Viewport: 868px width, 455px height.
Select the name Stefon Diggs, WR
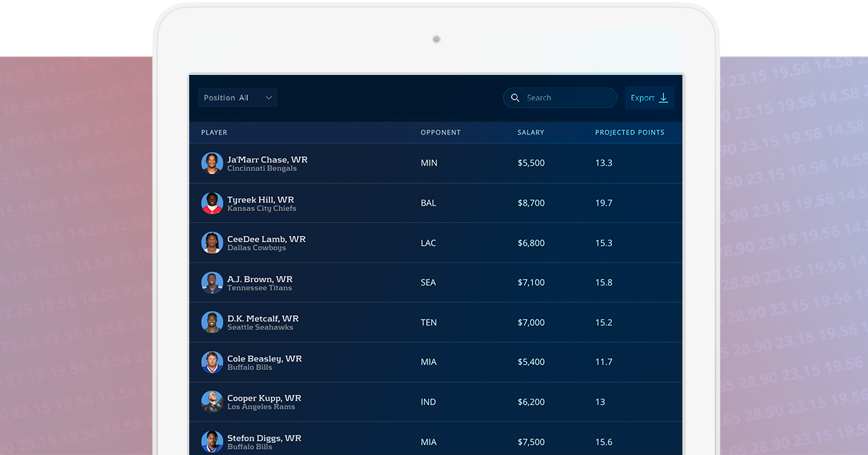264,438
